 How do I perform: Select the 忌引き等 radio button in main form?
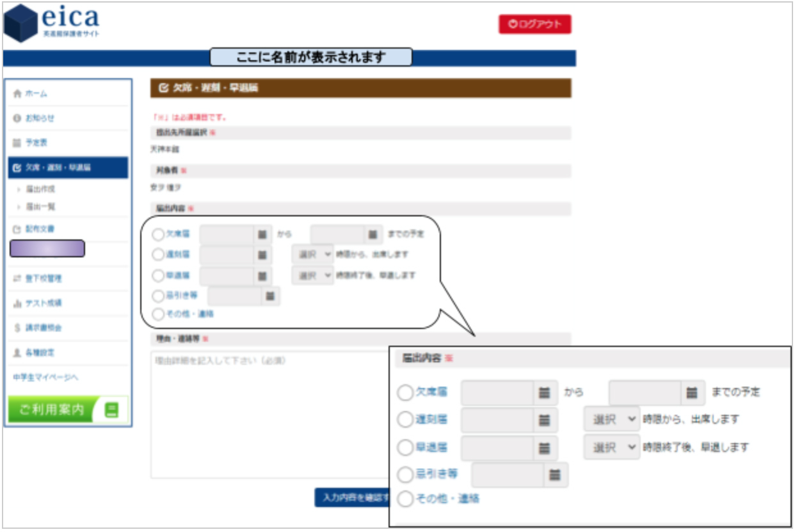click(x=158, y=296)
